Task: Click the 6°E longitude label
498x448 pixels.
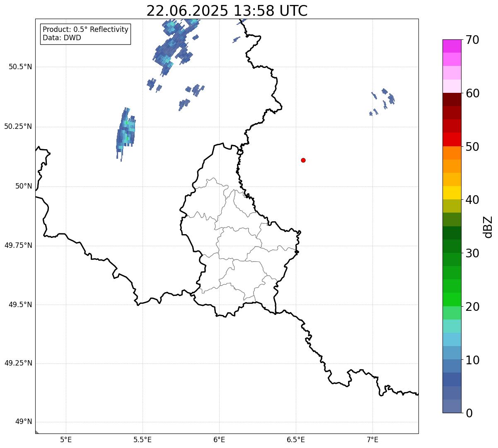Action: [x=219, y=439]
